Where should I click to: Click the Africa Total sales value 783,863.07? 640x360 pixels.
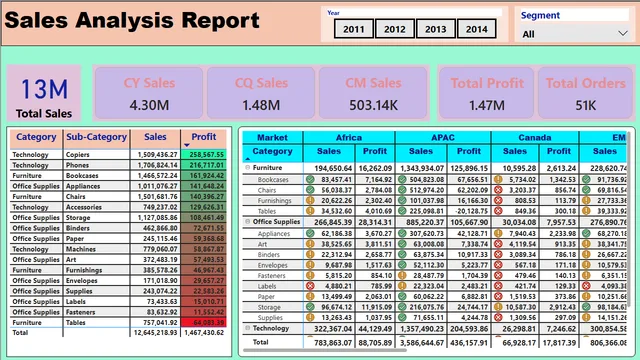point(333,343)
